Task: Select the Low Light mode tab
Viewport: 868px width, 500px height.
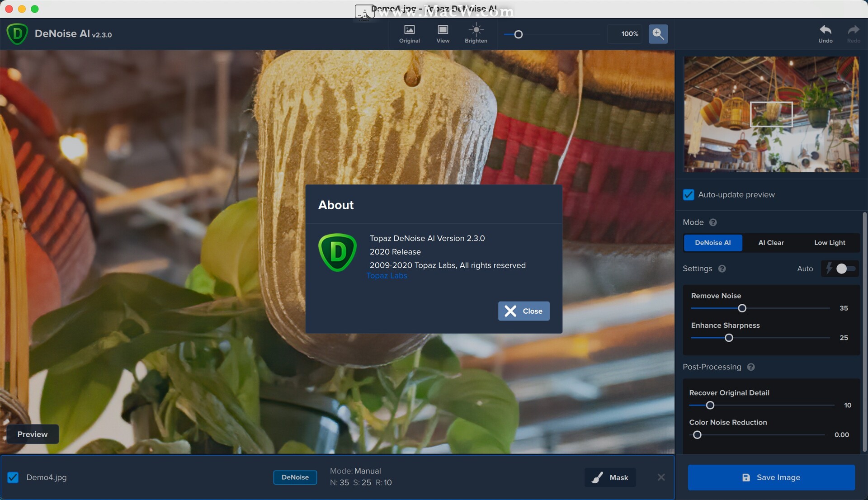Action: coord(829,243)
